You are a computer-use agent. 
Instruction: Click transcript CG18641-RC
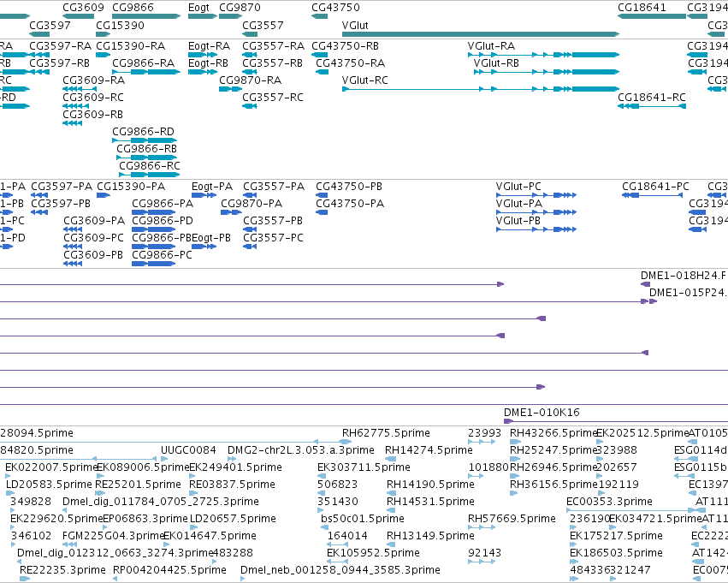click(652, 106)
